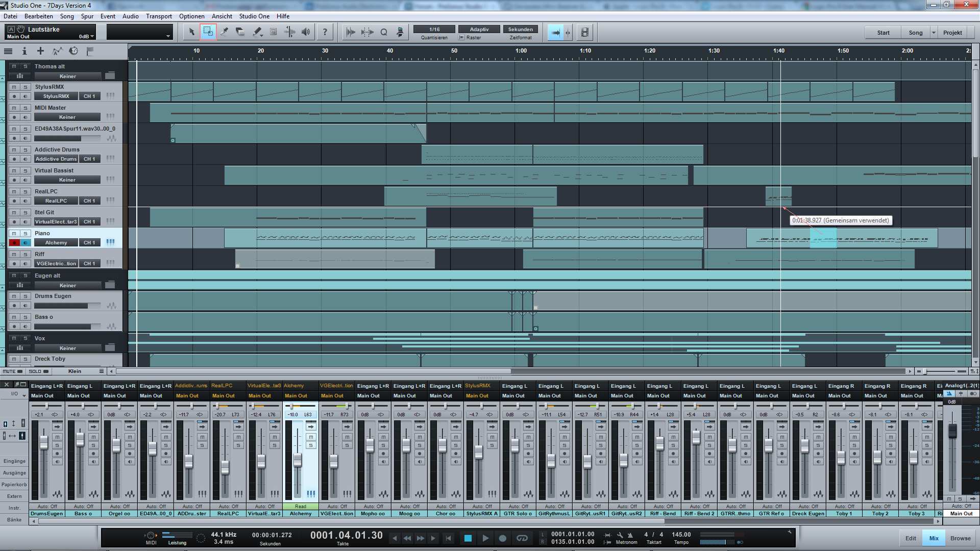Open the Adaptiv Raster dropdown

coord(479,29)
